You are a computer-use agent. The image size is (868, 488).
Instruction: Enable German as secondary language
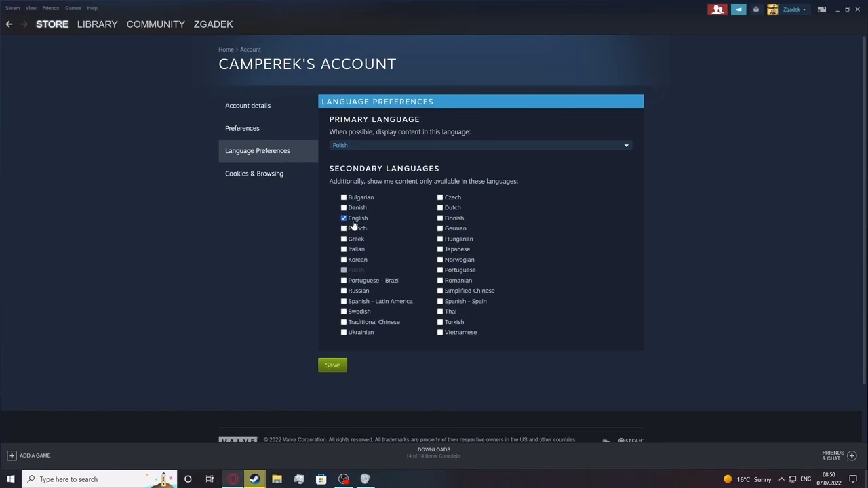(x=440, y=228)
